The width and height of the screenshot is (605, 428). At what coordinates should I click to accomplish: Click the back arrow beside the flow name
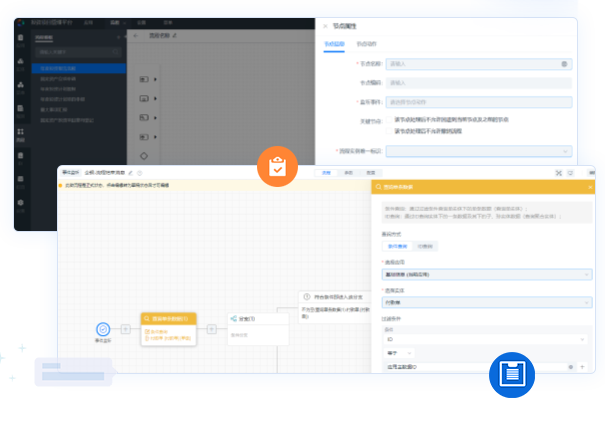point(135,34)
